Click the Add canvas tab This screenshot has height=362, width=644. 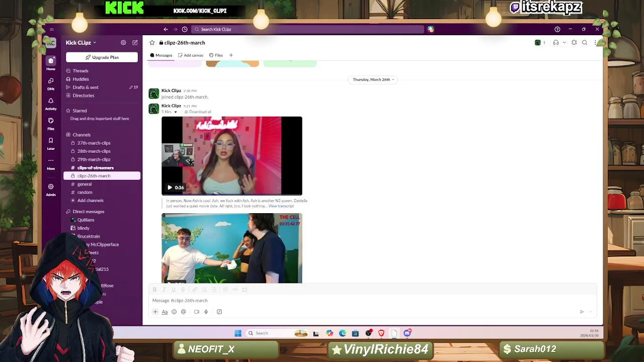tap(191, 55)
